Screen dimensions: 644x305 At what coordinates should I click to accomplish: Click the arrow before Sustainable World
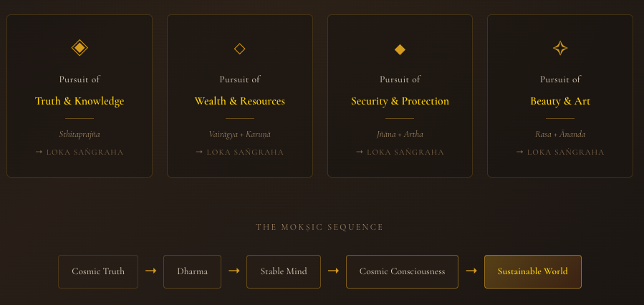pyautogui.click(x=471, y=271)
